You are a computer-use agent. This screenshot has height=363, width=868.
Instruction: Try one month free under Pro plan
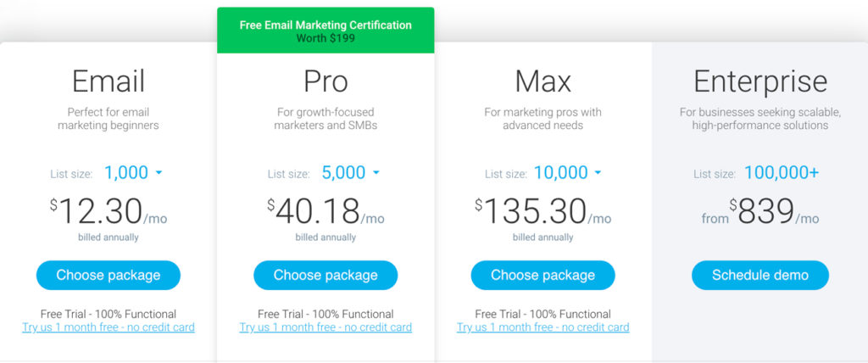(x=325, y=327)
